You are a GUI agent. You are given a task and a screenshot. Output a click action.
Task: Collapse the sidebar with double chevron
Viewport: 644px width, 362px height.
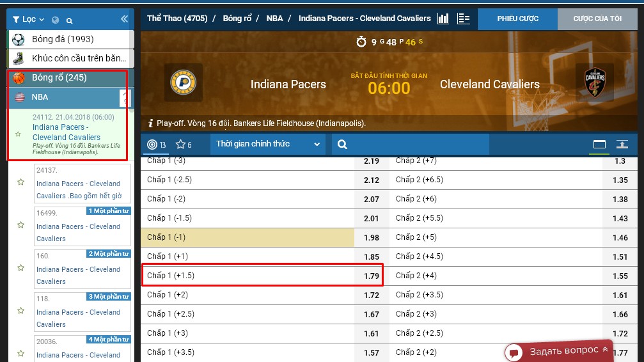click(x=125, y=19)
